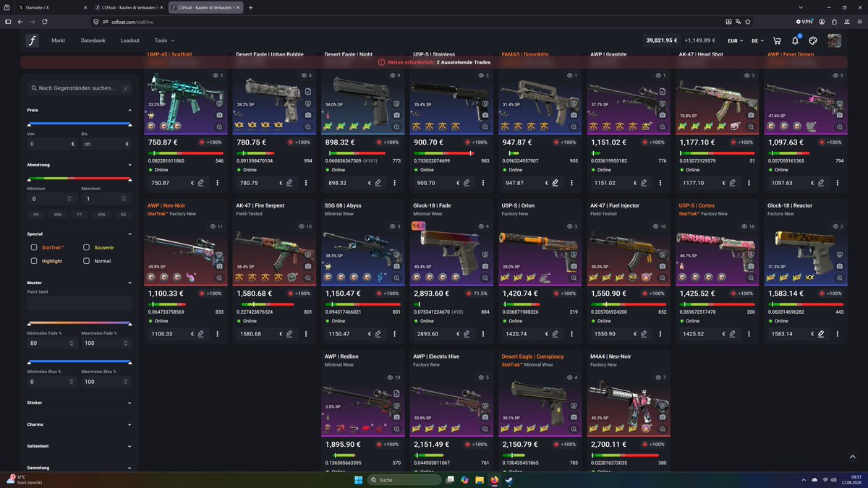Toggle the WW wear filter chip
This screenshot has height=488, width=868.
tap(101, 215)
